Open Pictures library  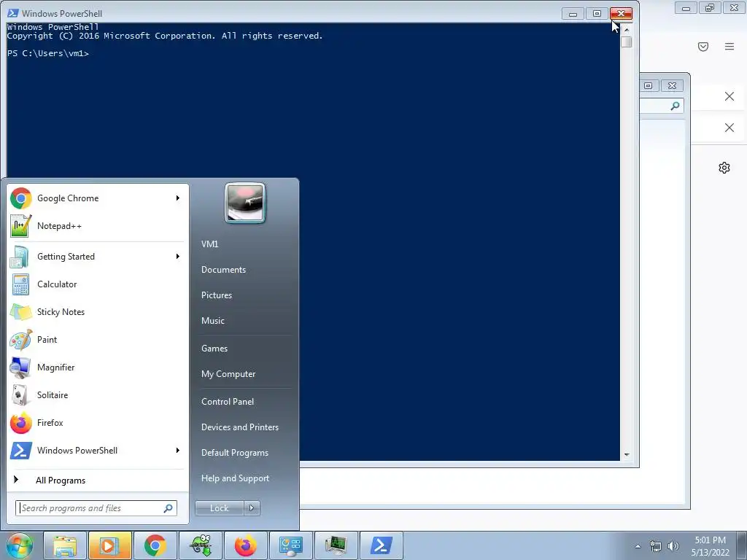point(217,295)
